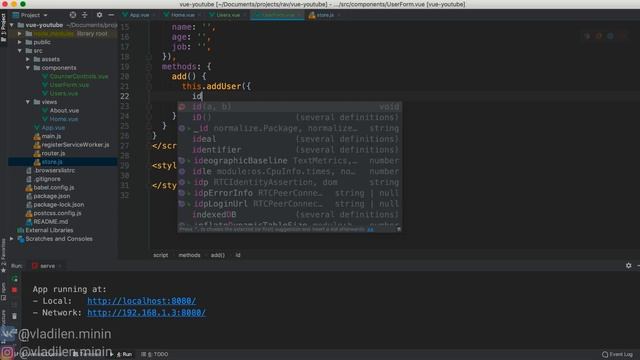This screenshot has width=640, height=360.
Task: Collapse the src folder
Action: pos(20,51)
